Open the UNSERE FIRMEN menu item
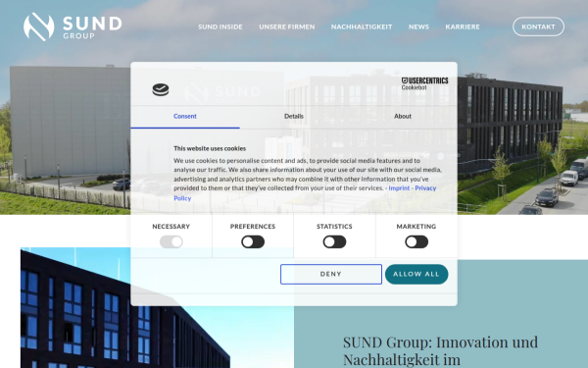Viewport: 588px width, 368px height. point(287,26)
